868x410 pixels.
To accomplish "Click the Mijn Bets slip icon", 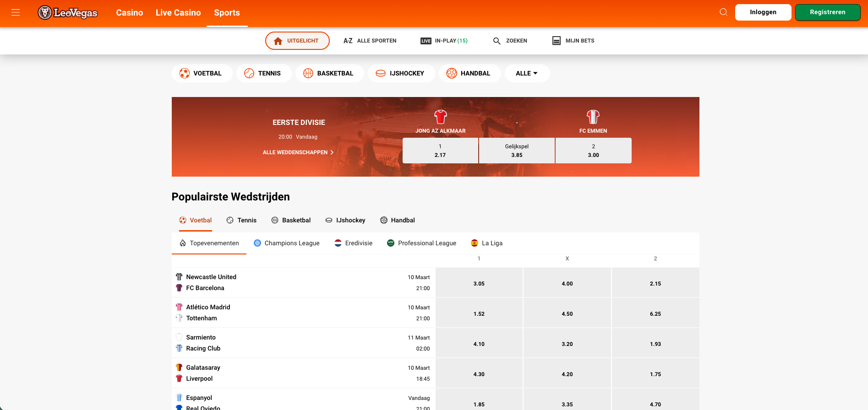I will (x=557, y=41).
